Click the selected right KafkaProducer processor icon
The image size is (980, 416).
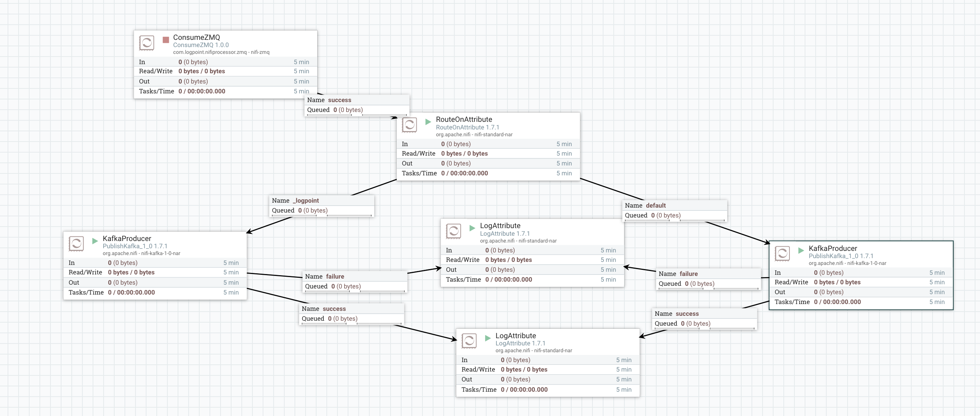coord(782,254)
